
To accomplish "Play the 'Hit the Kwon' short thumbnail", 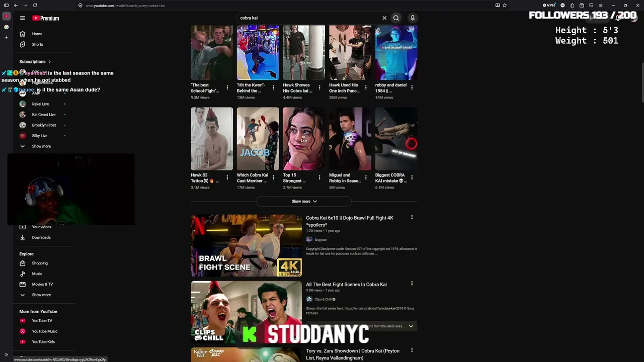I will pos(258,53).
